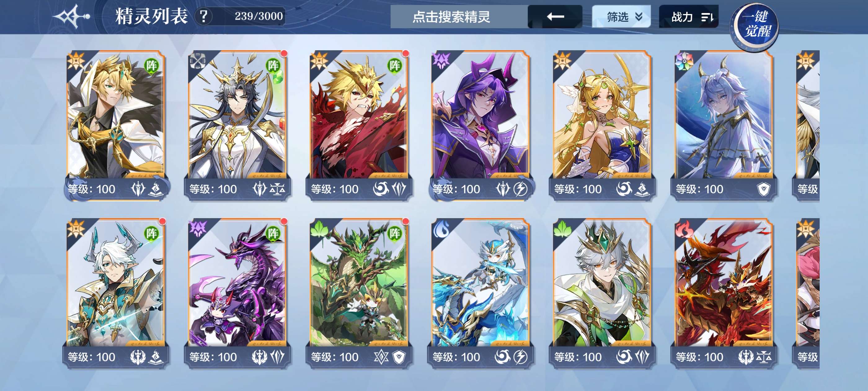Tap the 一键觉醒 round button
This screenshot has width=868, height=391.
[x=755, y=26]
